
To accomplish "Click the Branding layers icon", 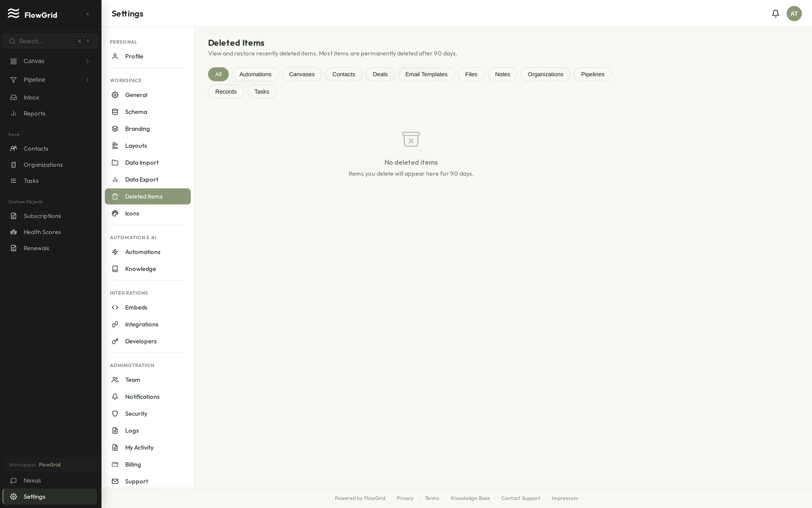I will [x=115, y=129].
